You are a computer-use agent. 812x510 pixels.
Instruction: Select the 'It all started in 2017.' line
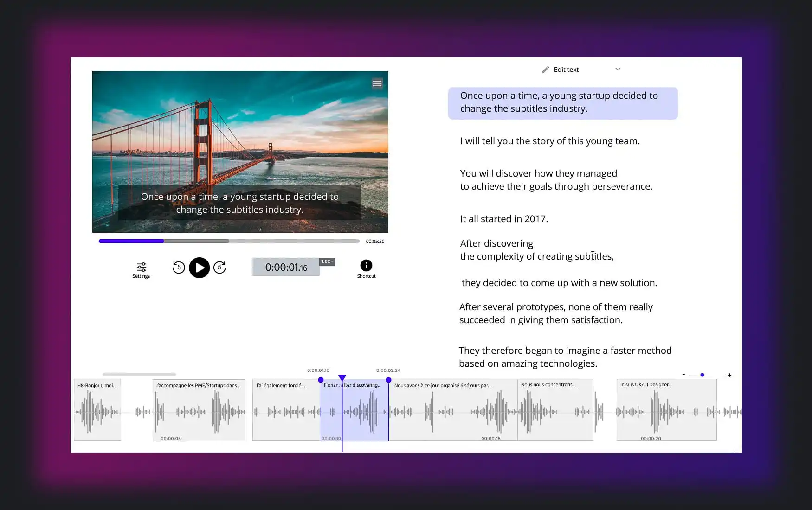click(x=504, y=219)
